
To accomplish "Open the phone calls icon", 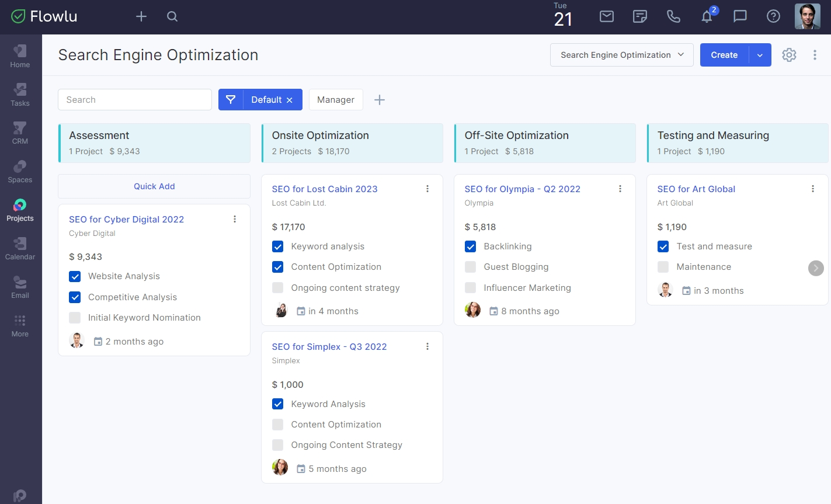I will [673, 16].
